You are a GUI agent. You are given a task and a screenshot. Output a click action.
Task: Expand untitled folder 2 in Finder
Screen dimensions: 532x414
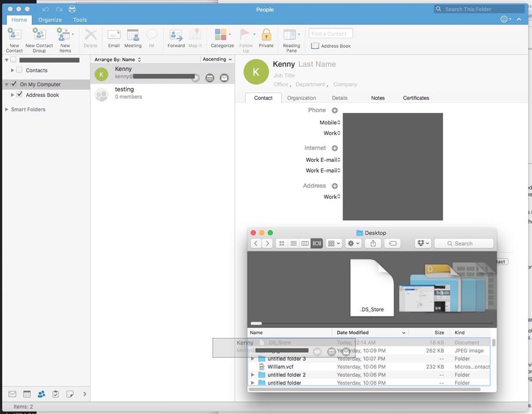(x=252, y=374)
